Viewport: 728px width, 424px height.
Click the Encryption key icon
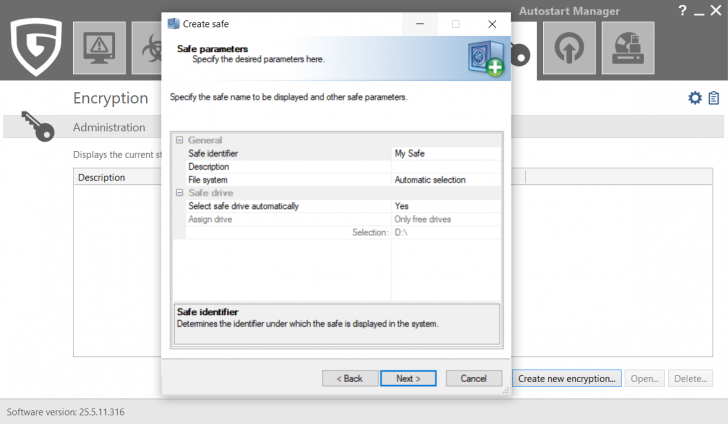tap(38, 126)
